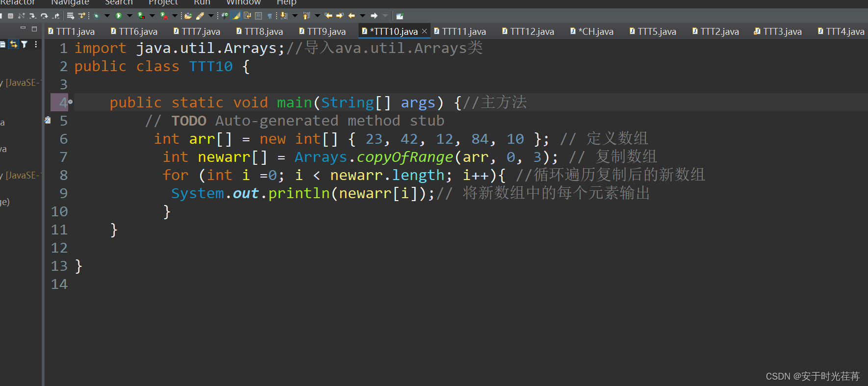
Task: Navigate Forward with right arrow
Action: click(x=374, y=16)
